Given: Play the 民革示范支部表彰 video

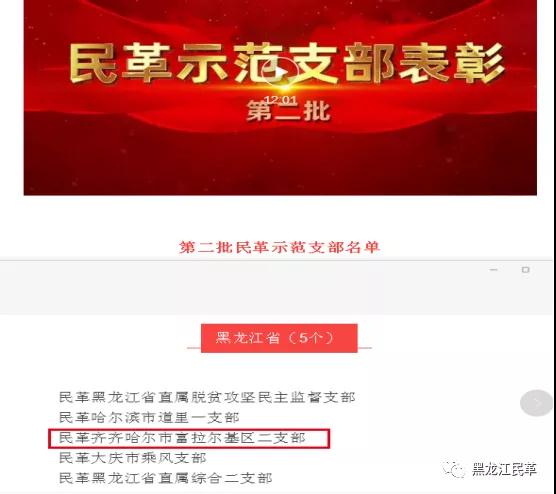Looking at the screenshot, I should point(280,72).
